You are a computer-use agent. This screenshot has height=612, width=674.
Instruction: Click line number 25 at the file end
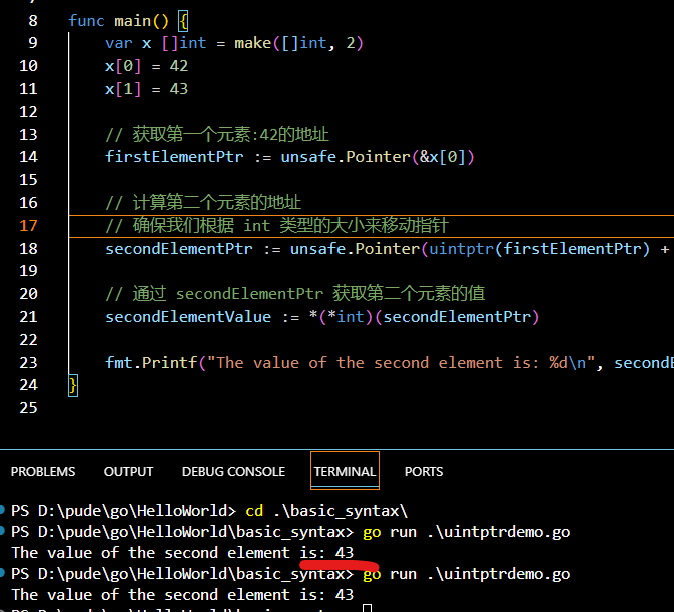[x=28, y=407]
